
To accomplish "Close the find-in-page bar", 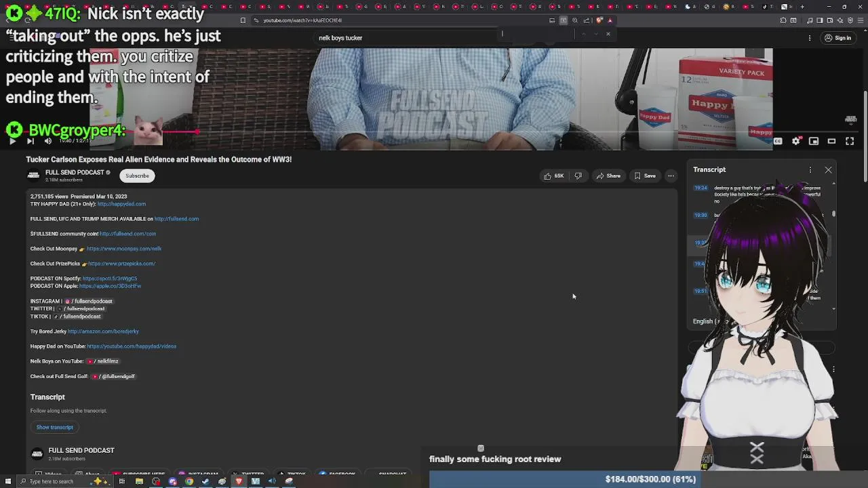I will pyautogui.click(x=608, y=34).
